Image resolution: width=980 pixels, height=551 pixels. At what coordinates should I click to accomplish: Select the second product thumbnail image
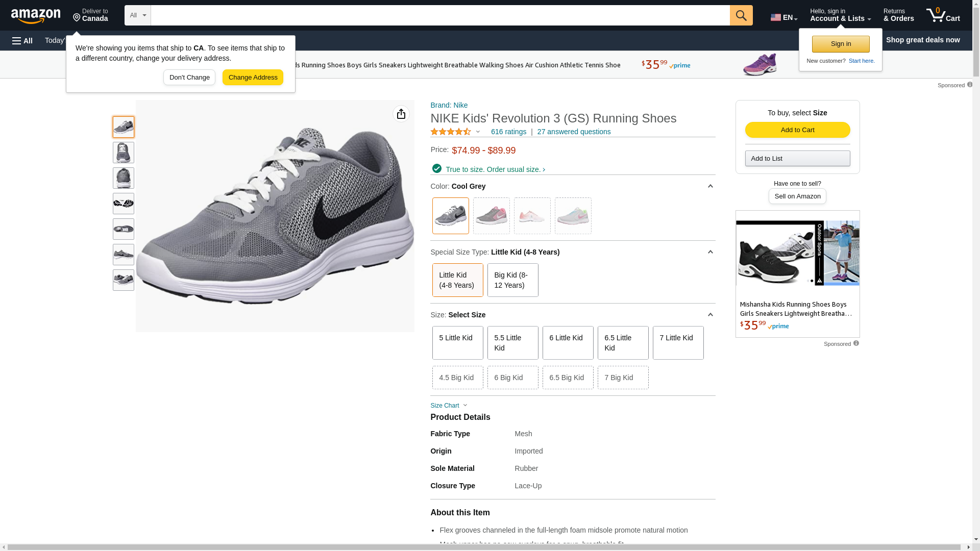coord(124,153)
